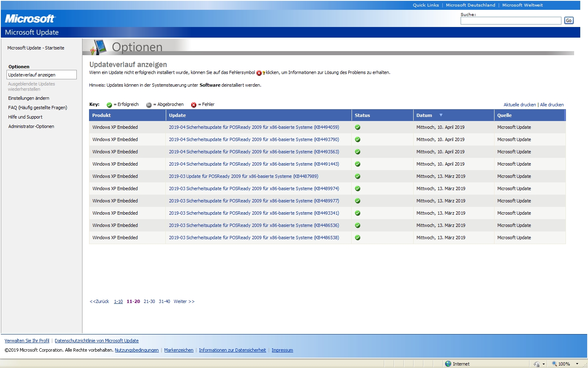Open Administrator-Optionen
This screenshot has height=368, width=588.
click(31, 126)
